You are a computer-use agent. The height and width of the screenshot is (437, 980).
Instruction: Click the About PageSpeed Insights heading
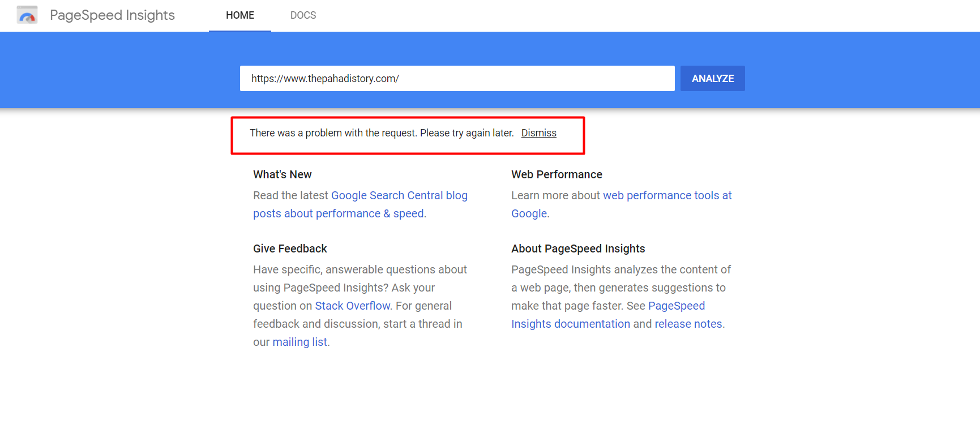578,249
